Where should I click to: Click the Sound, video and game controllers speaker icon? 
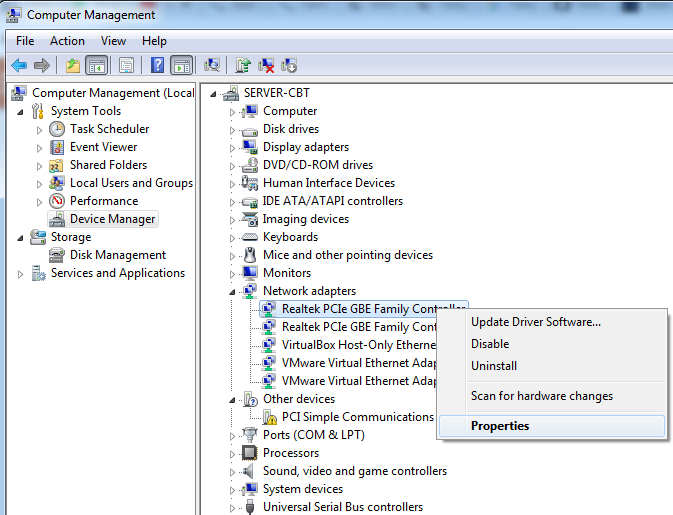coord(249,471)
